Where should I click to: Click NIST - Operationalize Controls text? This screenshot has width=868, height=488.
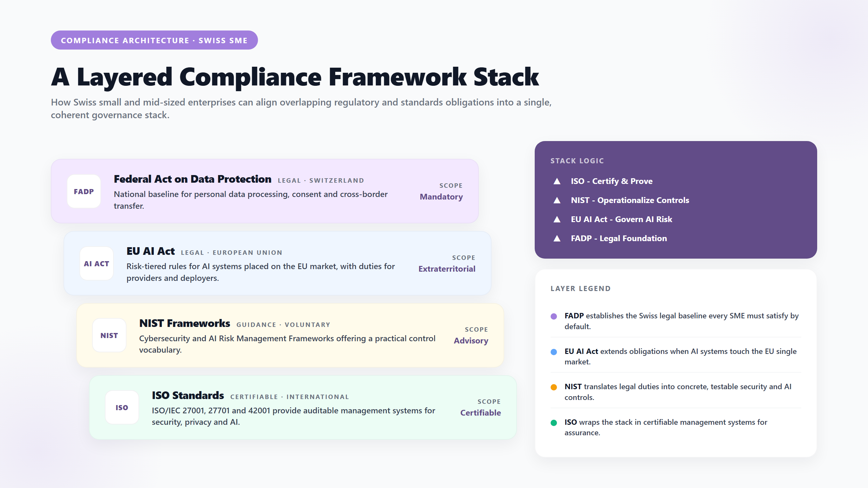point(630,200)
